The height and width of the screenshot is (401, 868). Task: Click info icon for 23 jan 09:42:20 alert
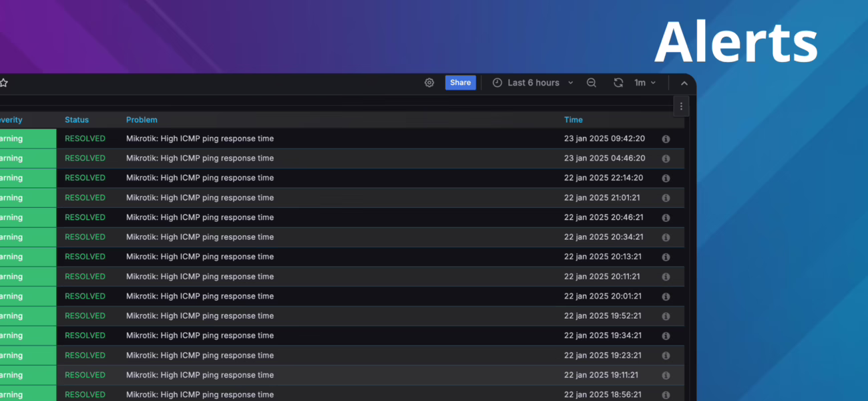point(666,139)
